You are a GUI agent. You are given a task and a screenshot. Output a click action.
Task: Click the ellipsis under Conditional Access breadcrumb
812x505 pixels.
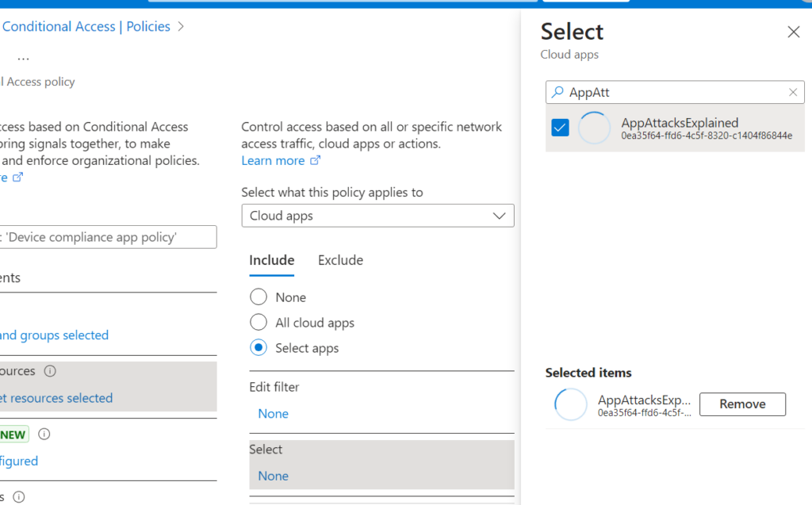[23, 55]
